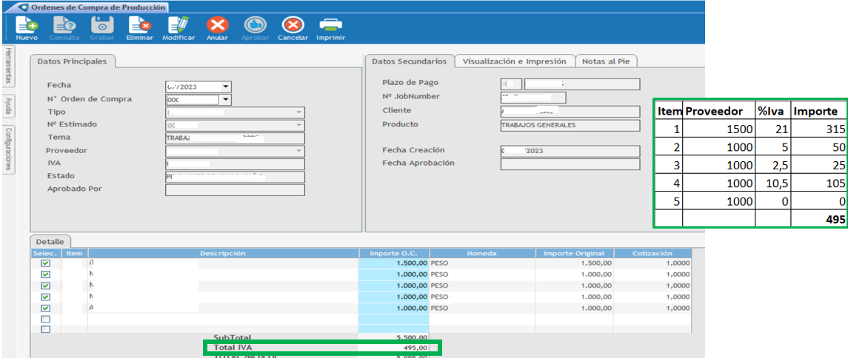Click the Fecha Aprobación field

click(570, 164)
